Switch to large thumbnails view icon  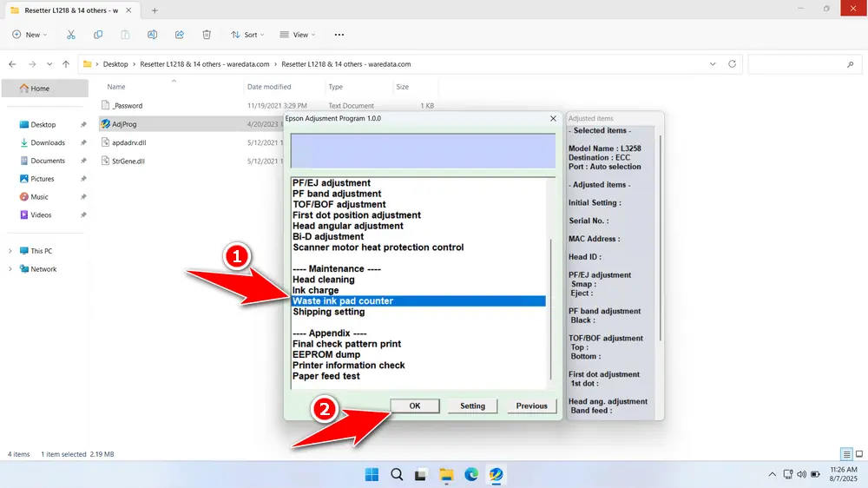859,454
